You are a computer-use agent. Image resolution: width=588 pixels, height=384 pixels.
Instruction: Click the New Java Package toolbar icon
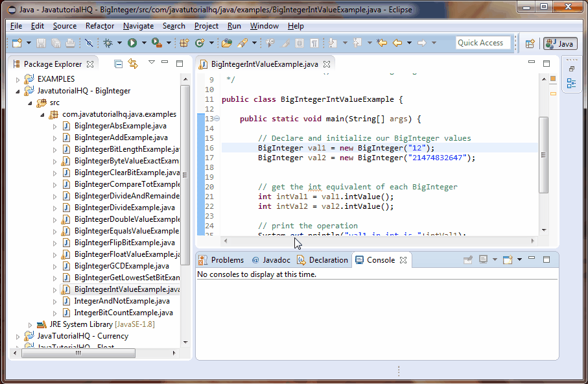tap(185, 43)
